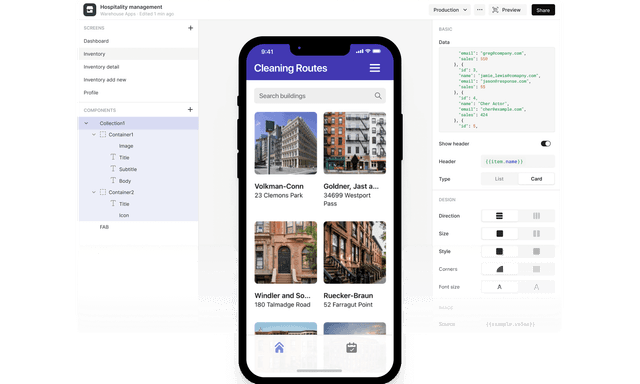Select the Title text icon under Container2

pyautogui.click(x=113, y=203)
